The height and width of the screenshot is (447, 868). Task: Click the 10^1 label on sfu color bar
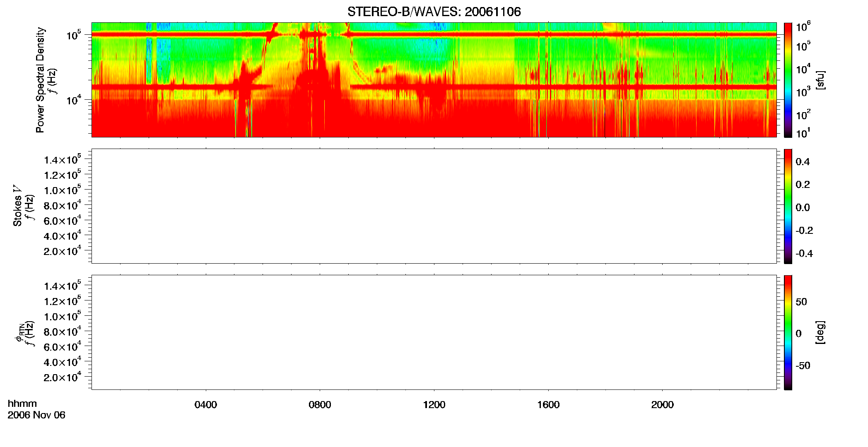(803, 133)
